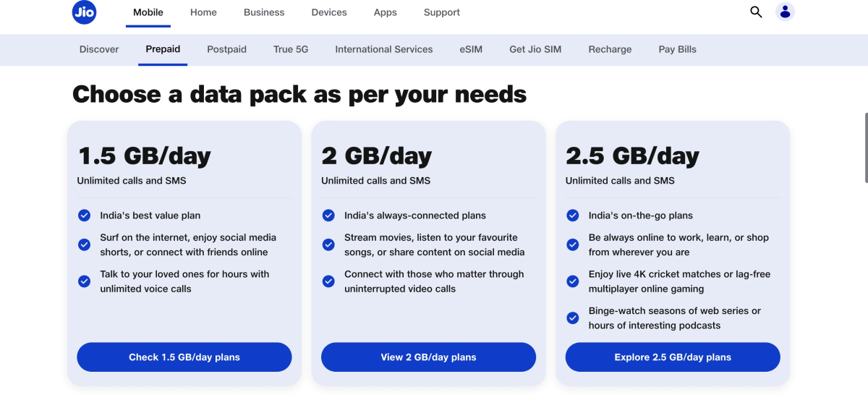Screen dimensions: 868x413
Task: Open Support in the top menu
Action: [442, 12]
